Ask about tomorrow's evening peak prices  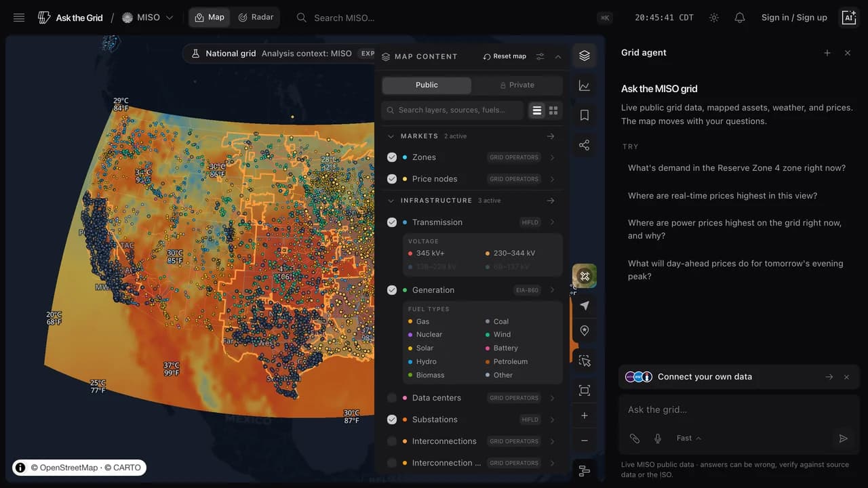point(735,270)
